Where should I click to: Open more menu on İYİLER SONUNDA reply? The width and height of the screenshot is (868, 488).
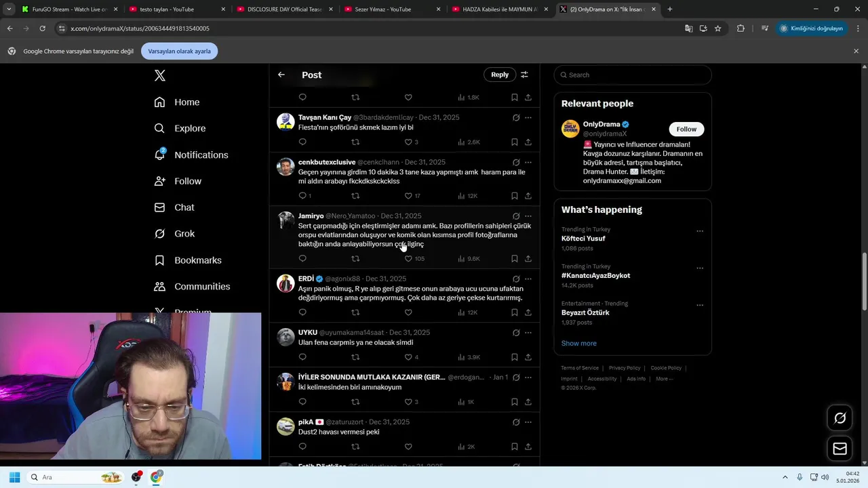tap(528, 378)
